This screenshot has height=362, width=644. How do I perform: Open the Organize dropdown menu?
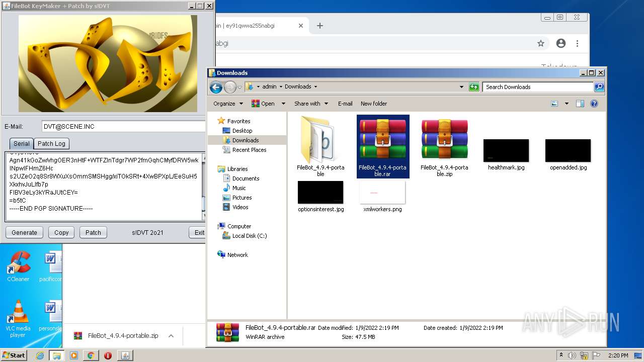[x=228, y=104]
